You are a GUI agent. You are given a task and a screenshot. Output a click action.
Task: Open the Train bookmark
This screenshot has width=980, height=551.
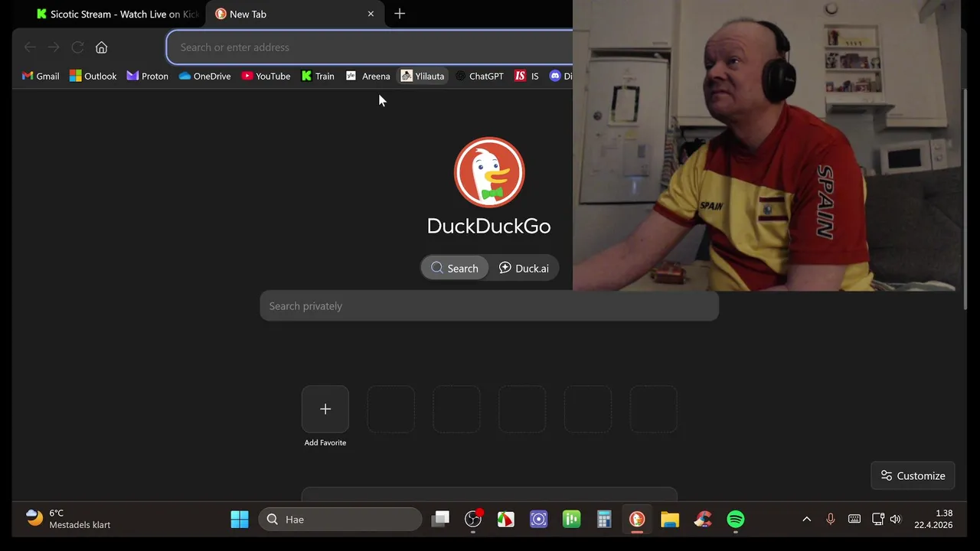click(x=318, y=76)
